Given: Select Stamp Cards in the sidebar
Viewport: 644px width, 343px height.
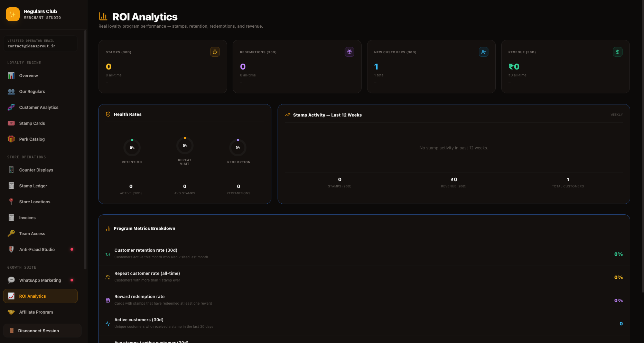Looking at the screenshot, I should [40, 123].
